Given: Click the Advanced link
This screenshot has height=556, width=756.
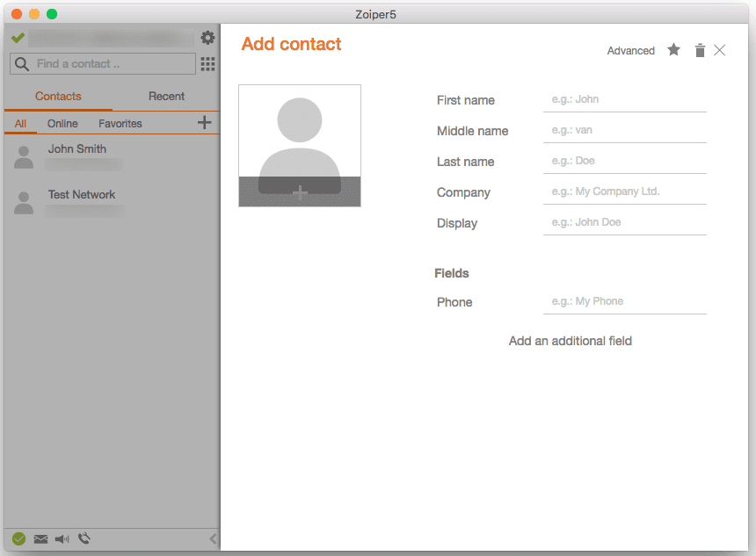Looking at the screenshot, I should coord(630,51).
